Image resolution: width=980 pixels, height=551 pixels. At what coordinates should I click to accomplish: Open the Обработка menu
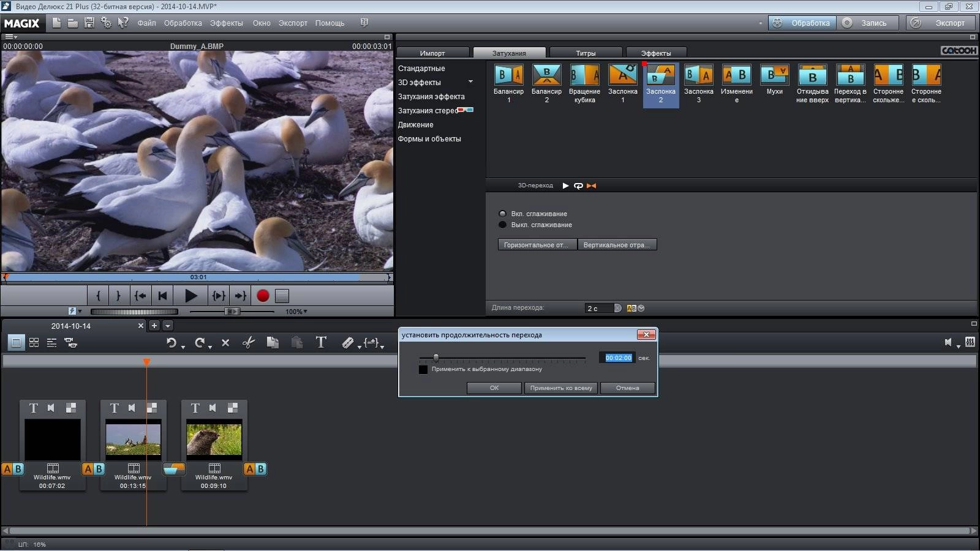tap(183, 23)
